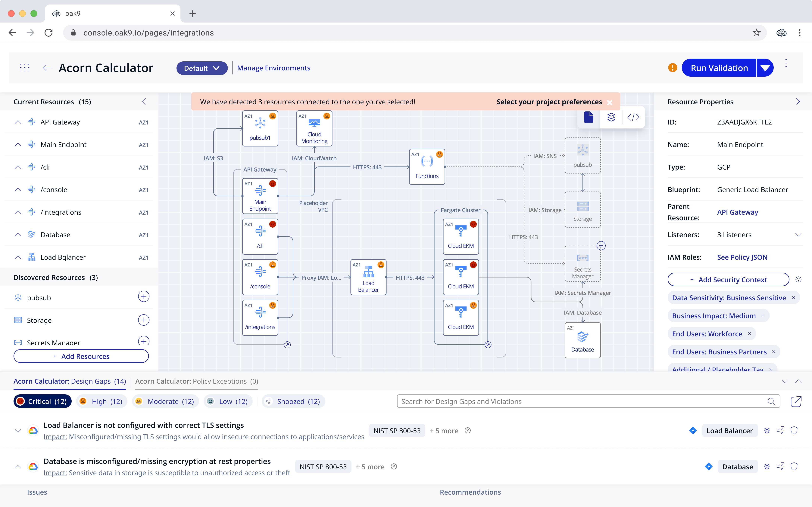Click the code view icon in canvas toolbar
This screenshot has width=812, height=507.
click(633, 117)
